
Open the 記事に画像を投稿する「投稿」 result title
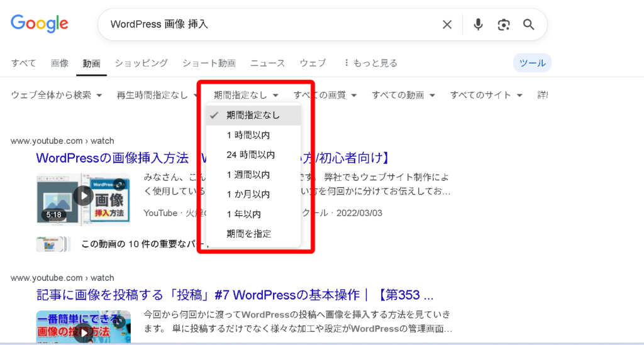tap(235, 295)
